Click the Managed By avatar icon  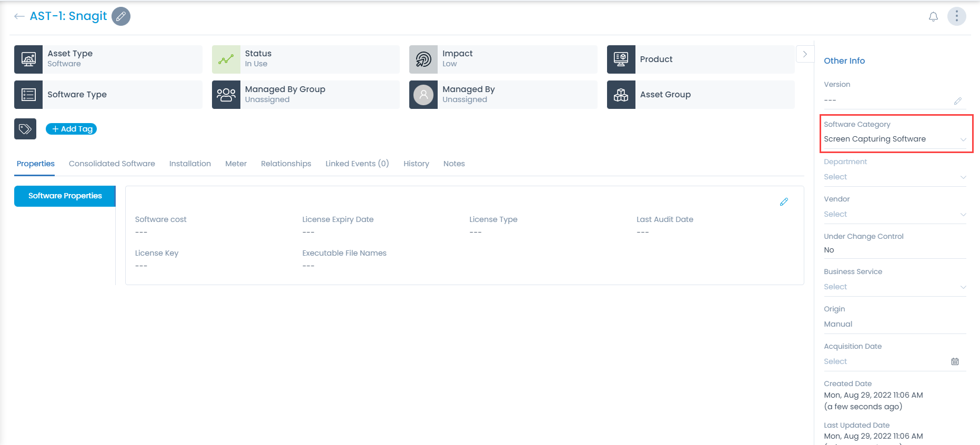(x=423, y=95)
